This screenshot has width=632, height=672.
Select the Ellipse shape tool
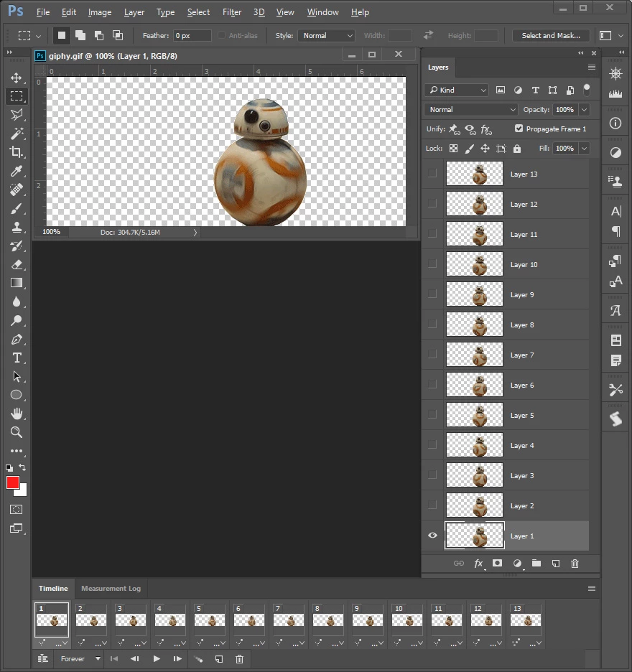(x=17, y=395)
